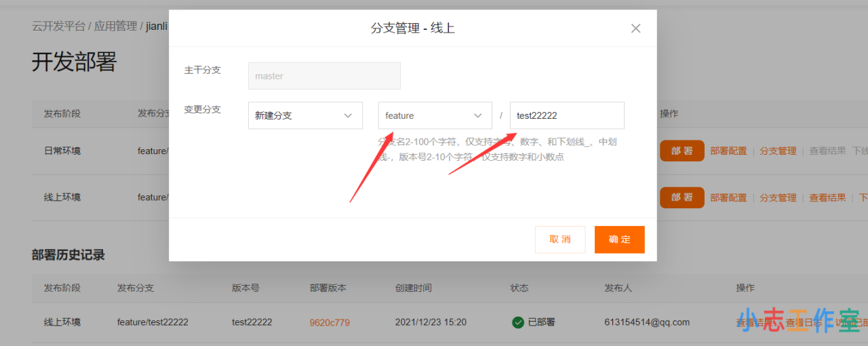Go to 云开发平台 breadcrumb
The image size is (868, 346).
[58, 26]
